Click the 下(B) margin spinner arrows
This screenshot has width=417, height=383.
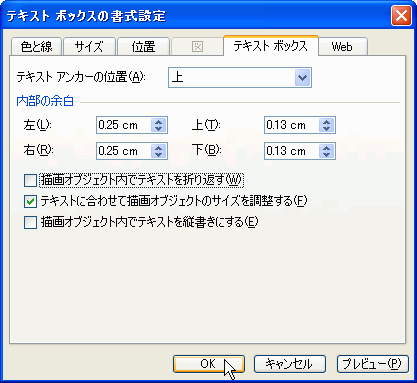point(327,151)
